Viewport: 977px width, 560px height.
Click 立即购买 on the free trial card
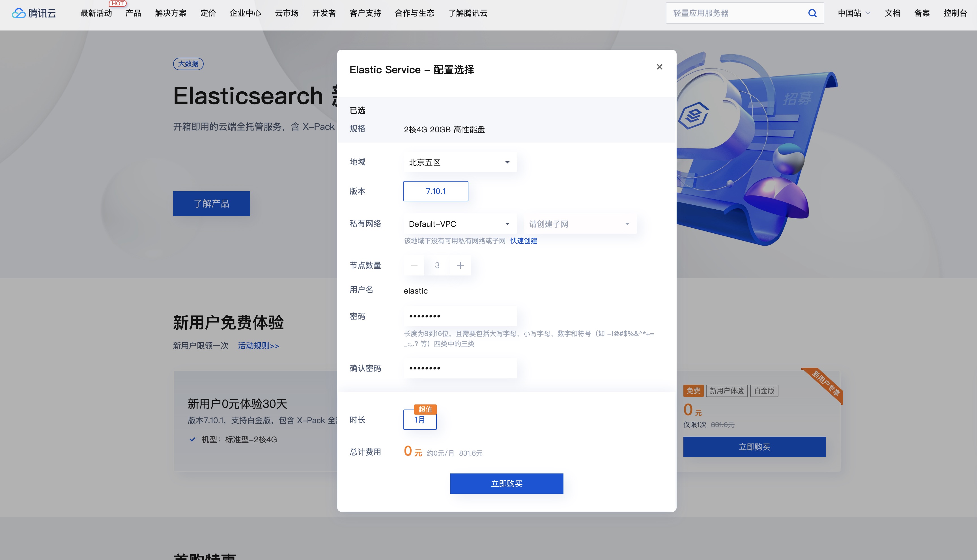754,447
